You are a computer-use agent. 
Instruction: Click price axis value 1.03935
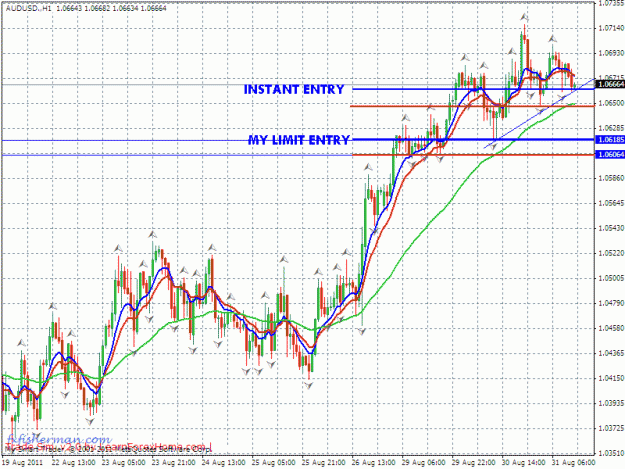(x=611, y=403)
